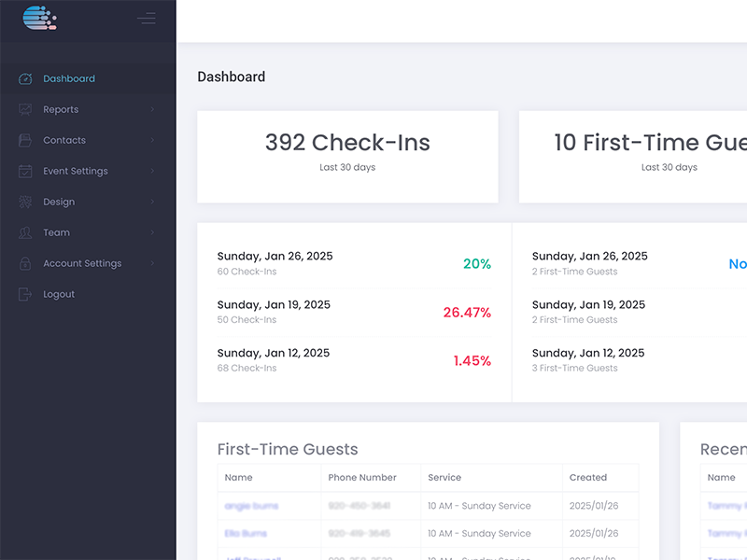Image resolution: width=747 pixels, height=560 pixels.
Task: Click the Event Settings calendar icon
Action: (x=25, y=171)
